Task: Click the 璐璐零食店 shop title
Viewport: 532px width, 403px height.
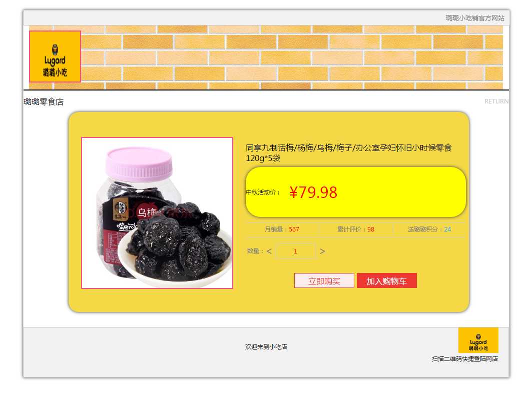Action: tap(44, 101)
